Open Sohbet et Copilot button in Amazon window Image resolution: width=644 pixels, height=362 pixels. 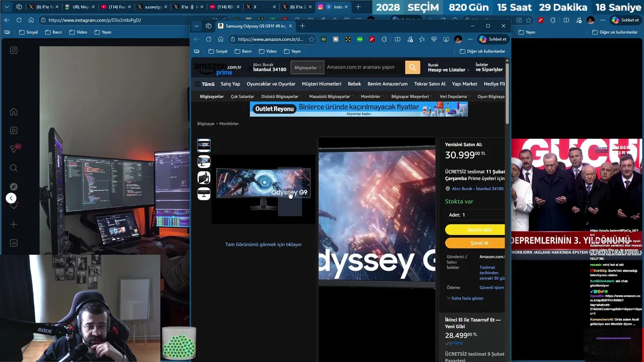(x=493, y=39)
